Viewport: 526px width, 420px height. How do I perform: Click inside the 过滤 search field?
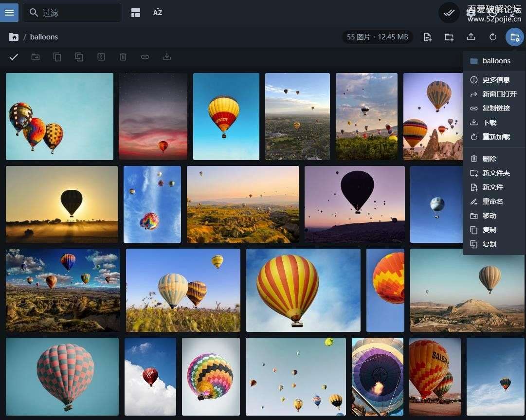tap(72, 12)
